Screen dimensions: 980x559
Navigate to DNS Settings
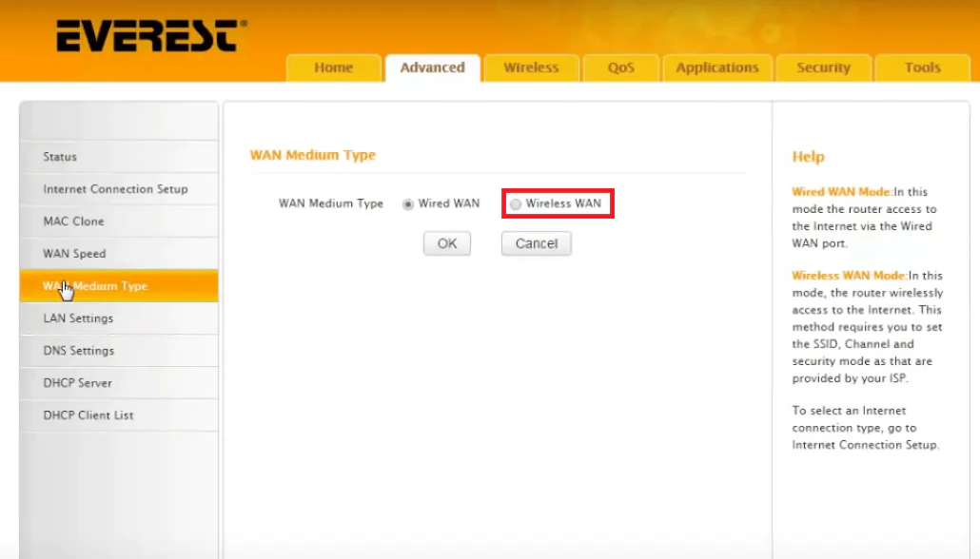78,351
